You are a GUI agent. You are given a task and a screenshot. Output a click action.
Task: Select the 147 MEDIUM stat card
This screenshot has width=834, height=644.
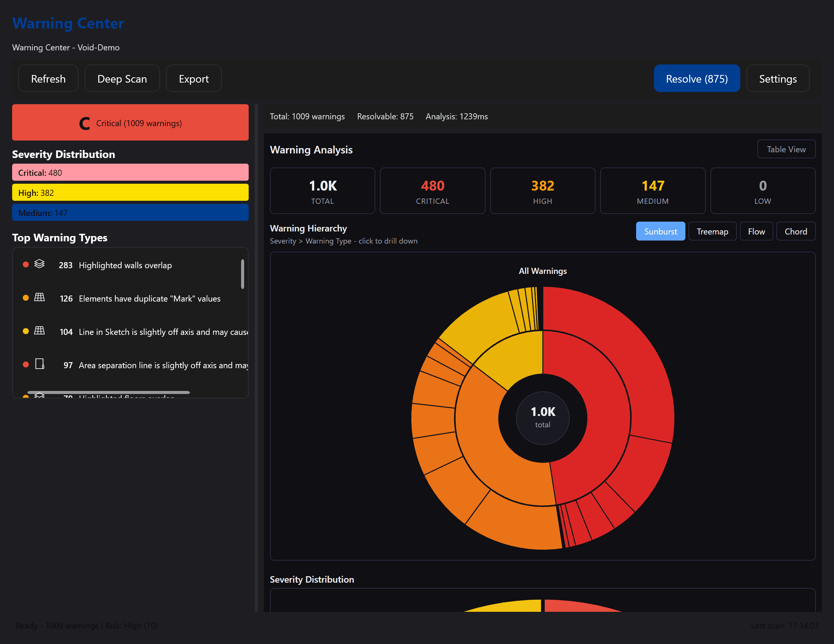653,191
